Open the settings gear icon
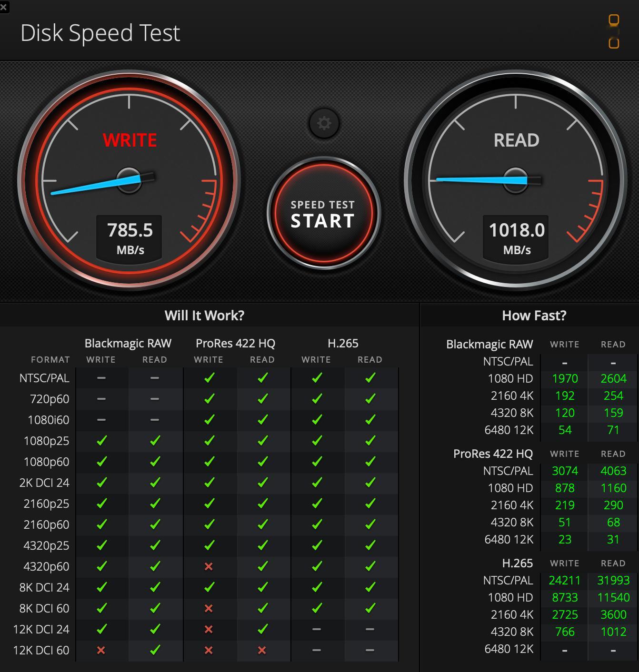 click(324, 124)
